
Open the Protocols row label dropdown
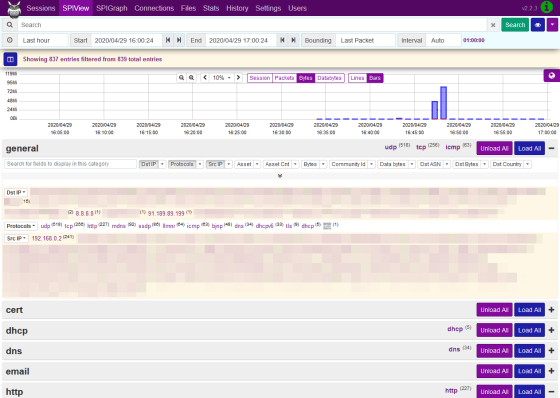pyautogui.click(x=21, y=226)
